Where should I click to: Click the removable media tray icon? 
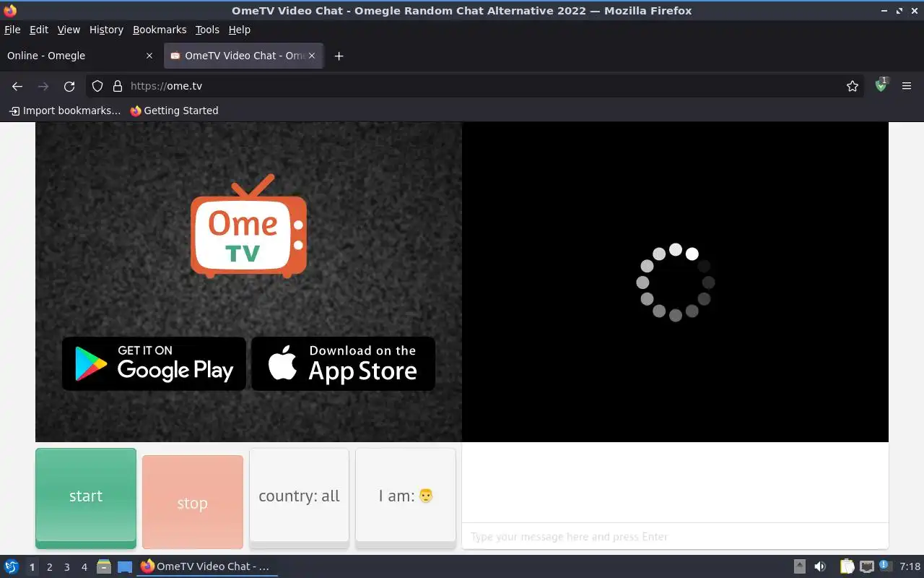coord(800,566)
